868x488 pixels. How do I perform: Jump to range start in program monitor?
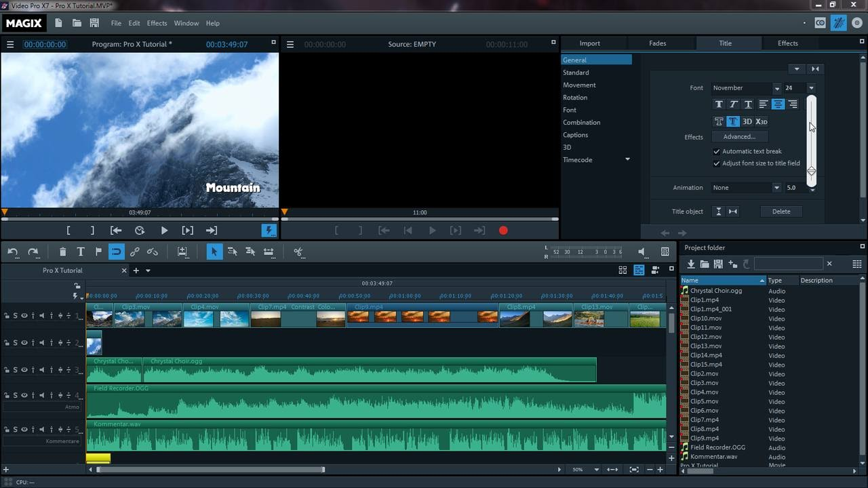116,230
